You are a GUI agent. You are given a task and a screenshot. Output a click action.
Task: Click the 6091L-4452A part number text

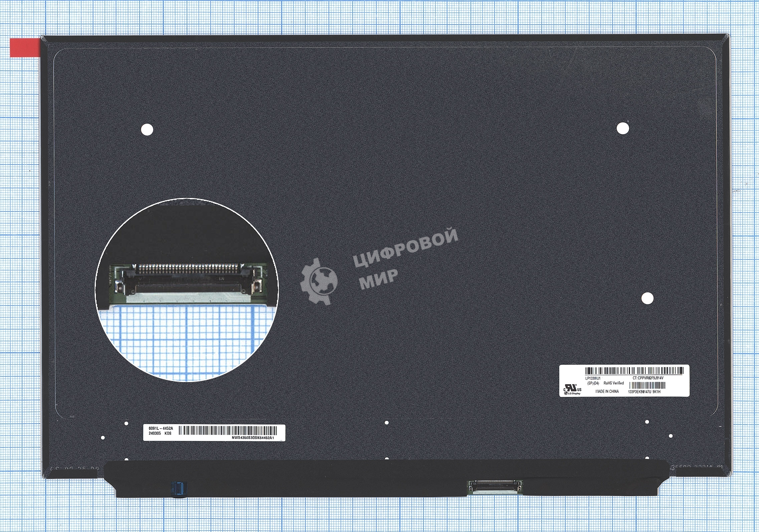[x=161, y=428]
